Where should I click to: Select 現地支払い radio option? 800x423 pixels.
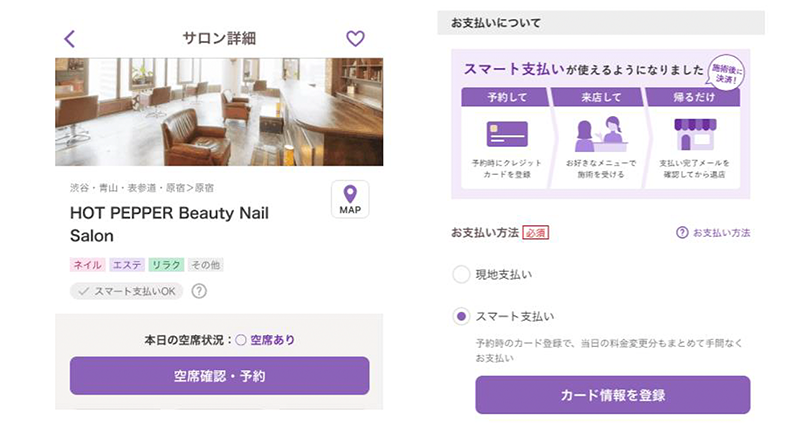pyautogui.click(x=461, y=274)
